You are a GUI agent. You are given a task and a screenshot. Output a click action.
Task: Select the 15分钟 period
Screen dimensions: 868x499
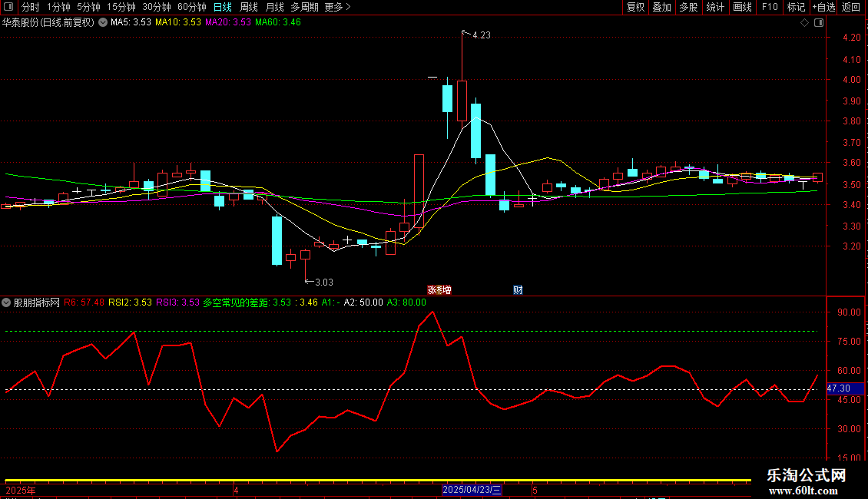pyautogui.click(x=121, y=7)
